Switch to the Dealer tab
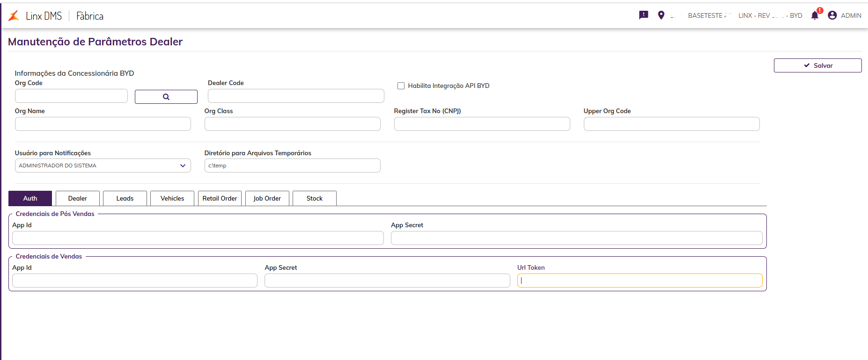 tap(78, 198)
